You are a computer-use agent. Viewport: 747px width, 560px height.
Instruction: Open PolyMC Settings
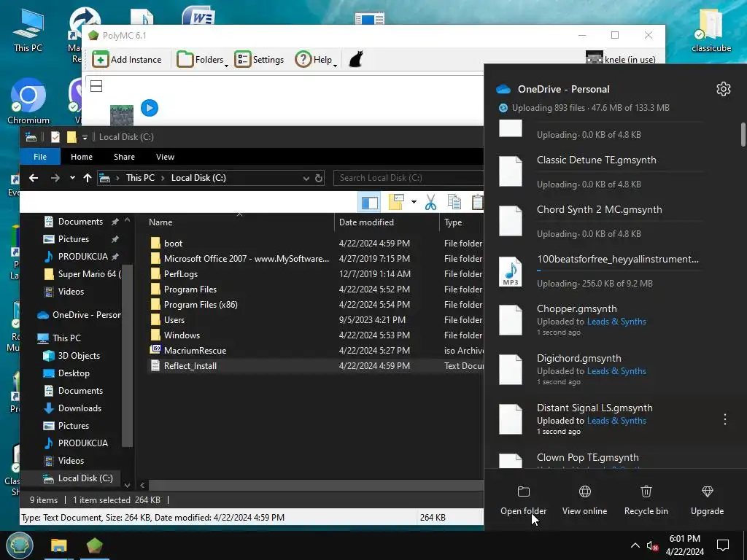coord(259,60)
